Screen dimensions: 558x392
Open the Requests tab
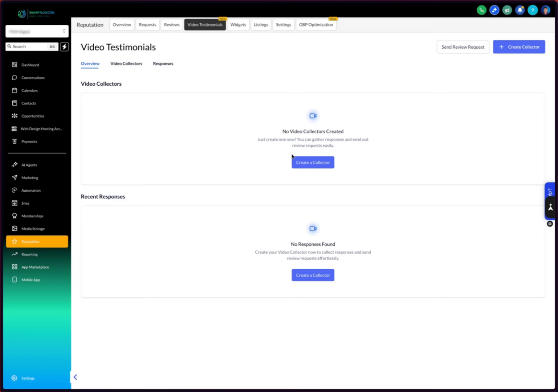pyautogui.click(x=147, y=25)
